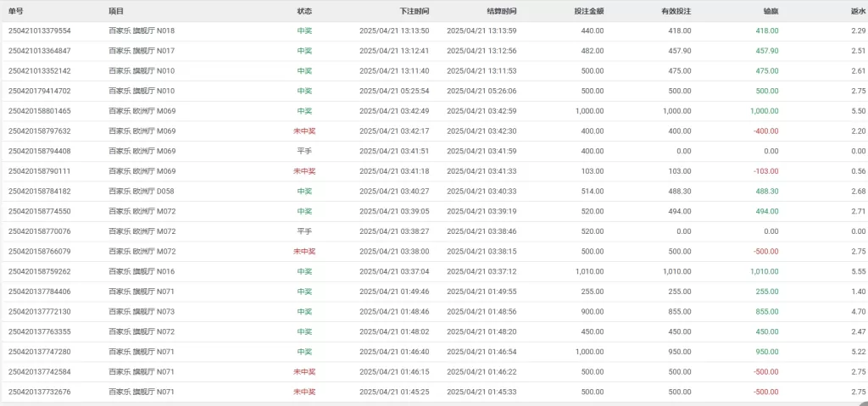
Task: Click win/loss value -103.00
Action: (766, 171)
